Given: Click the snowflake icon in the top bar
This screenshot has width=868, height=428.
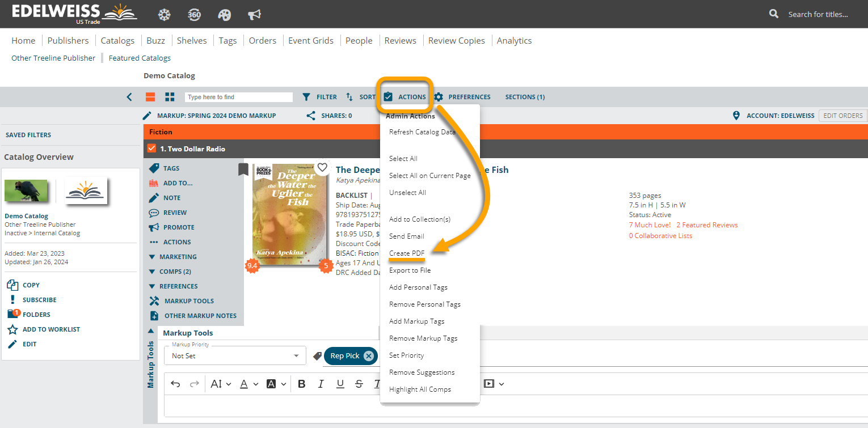Looking at the screenshot, I should [165, 14].
